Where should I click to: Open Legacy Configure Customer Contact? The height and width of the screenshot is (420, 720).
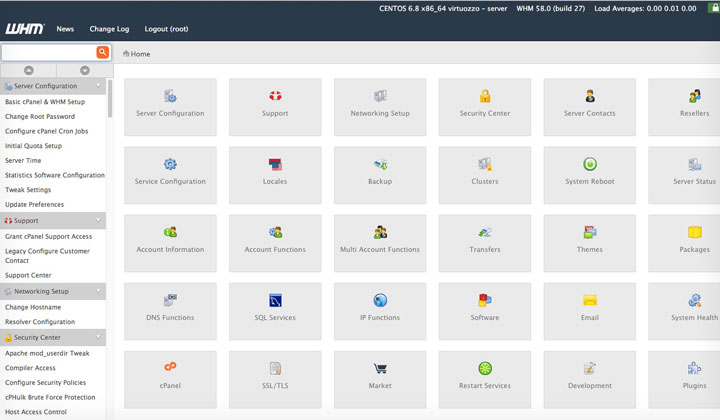47,256
